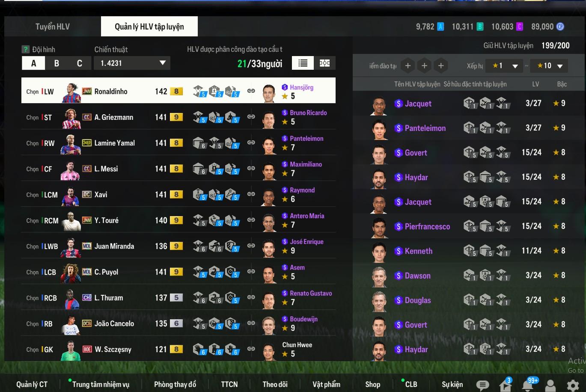Open notification bell with 99+ badge
Viewport: 586px width, 392px height.
point(528,385)
